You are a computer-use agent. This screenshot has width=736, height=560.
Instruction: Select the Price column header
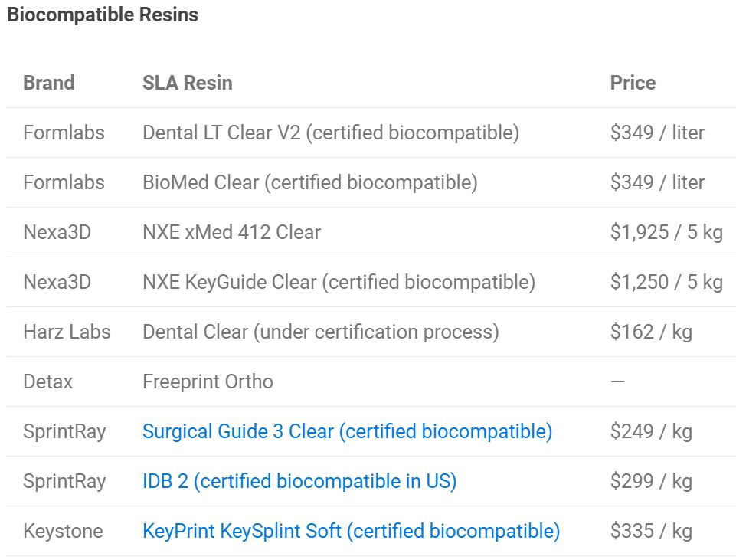[633, 83]
